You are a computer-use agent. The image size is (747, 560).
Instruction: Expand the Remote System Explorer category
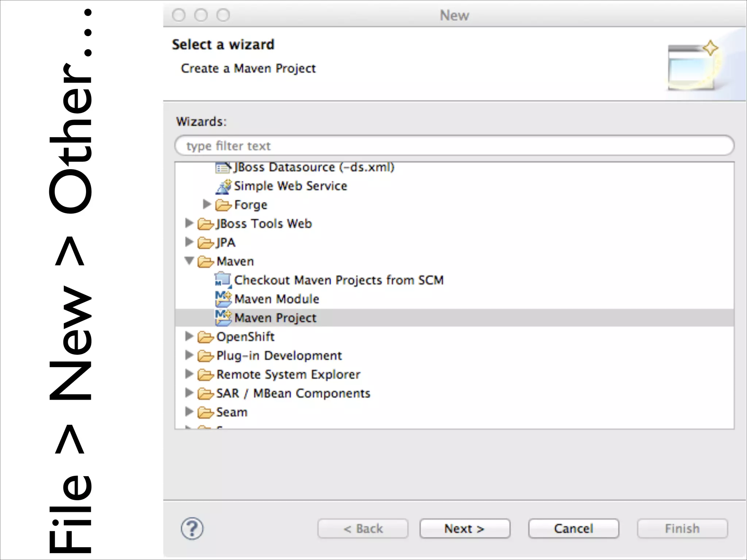coord(189,374)
